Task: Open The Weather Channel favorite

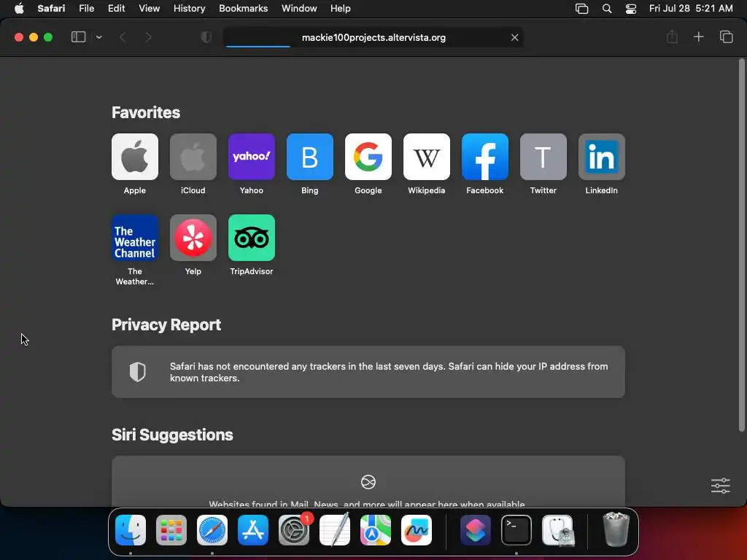Action: pyautogui.click(x=135, y=238)
